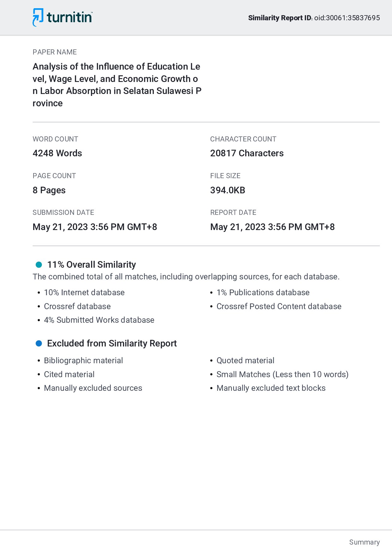Click the Similarity Report ID number
This screenshot has height=555, width=392.
[347, 18]
